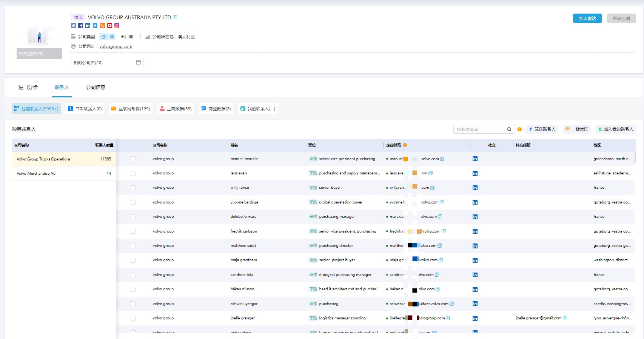The image size is (644, 339).
Task: Open LinkedIn profile of matthieu sidot
Action: (475, 246)
